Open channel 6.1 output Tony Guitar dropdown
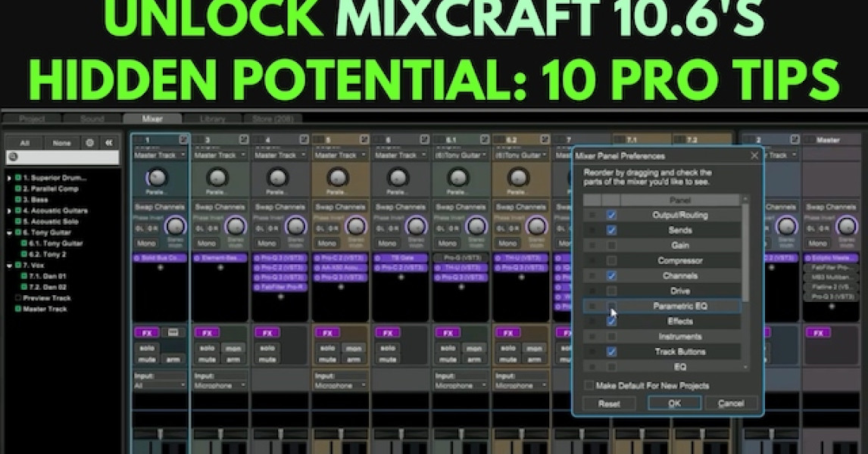The image size is (868, 454). (x=462, y=155)
